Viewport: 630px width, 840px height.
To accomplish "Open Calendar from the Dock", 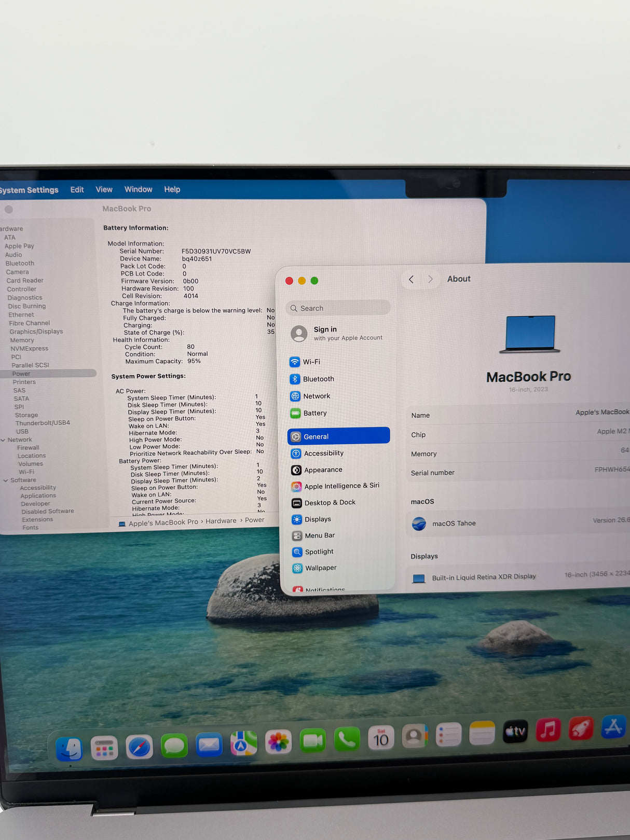I will pos(381,737).
